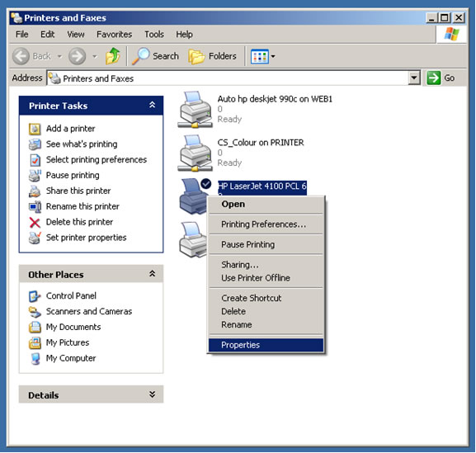Click the red X Delete this printer icon

35,222
